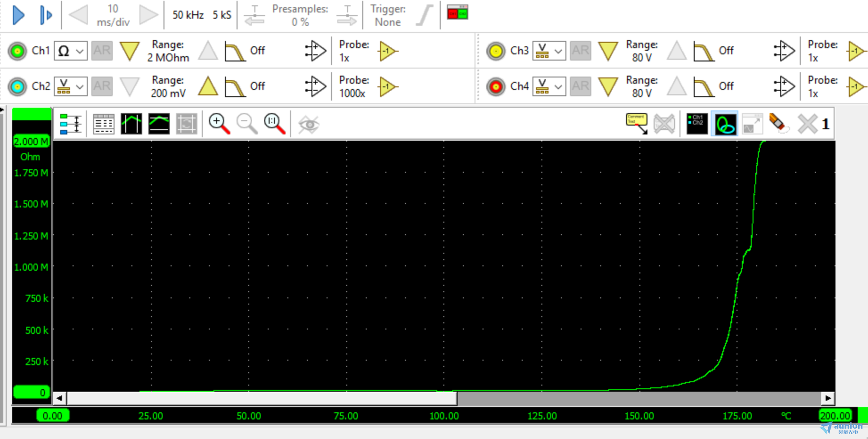Click the XY graph mode icon
The image size is (868, 439).
(x=725, y=124)
